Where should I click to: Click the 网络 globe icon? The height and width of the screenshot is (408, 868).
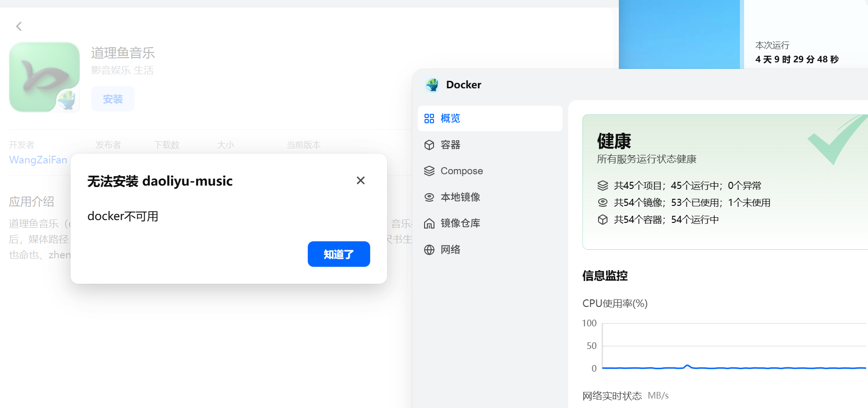click(x=429, y=250)
